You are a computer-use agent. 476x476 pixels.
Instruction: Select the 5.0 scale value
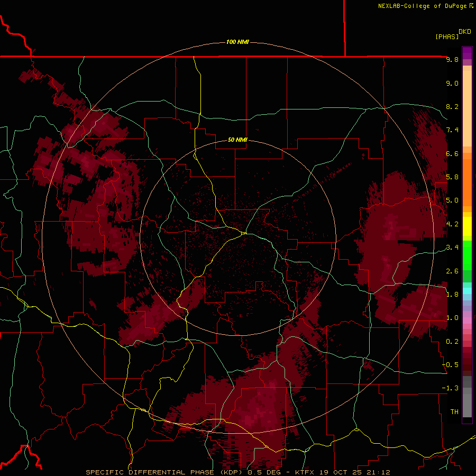(x=452, y=200)
